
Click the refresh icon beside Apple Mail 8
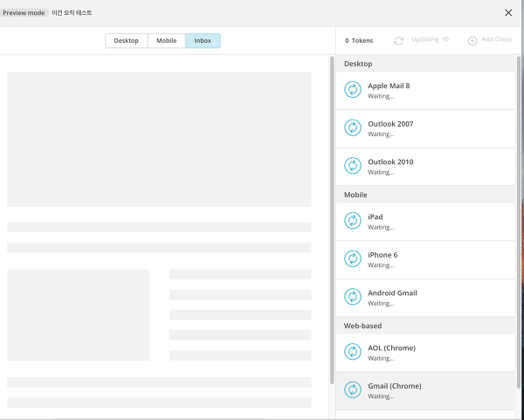pyautogui.click(x=353, y=90)
